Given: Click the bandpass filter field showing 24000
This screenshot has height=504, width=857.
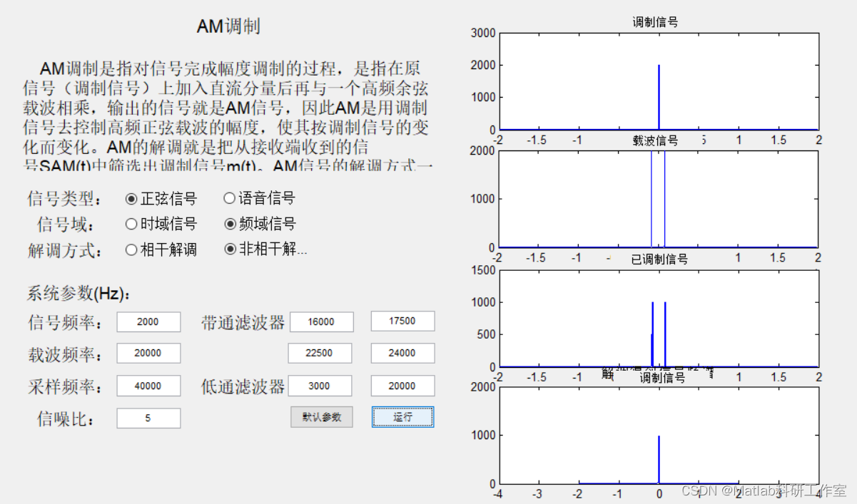Looking at the screenshot, I should tap(402, 353).
